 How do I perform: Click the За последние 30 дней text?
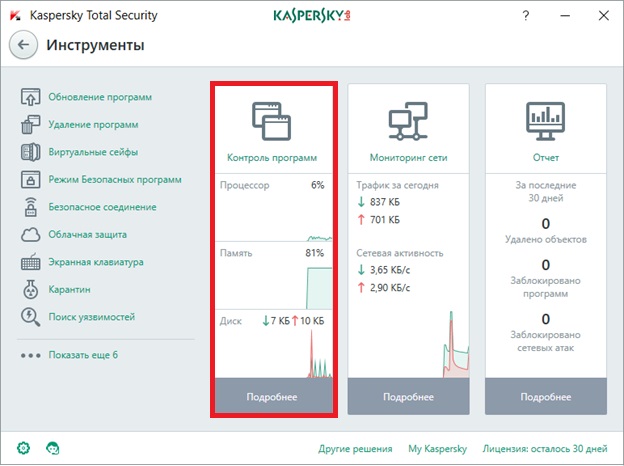point(546,191)
